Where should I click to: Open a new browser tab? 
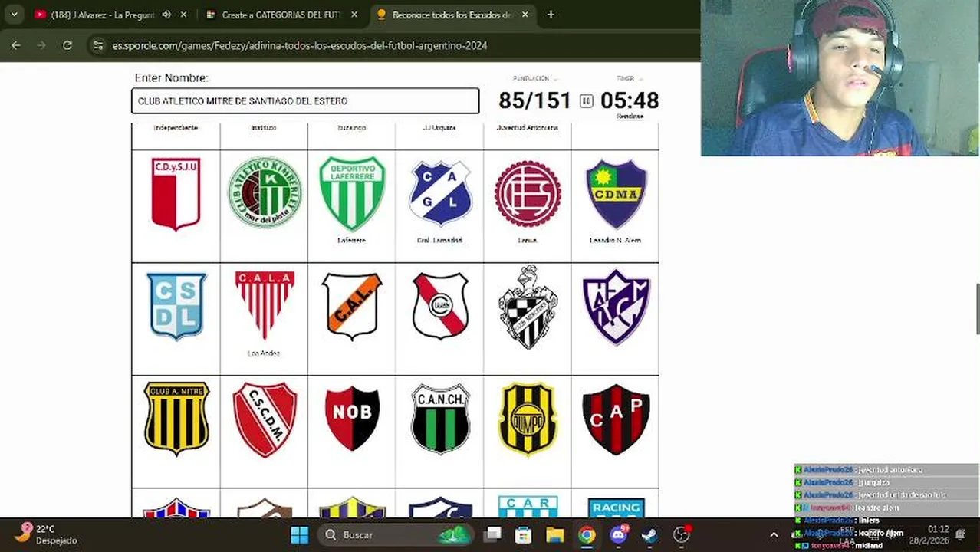tap(551, 15)
